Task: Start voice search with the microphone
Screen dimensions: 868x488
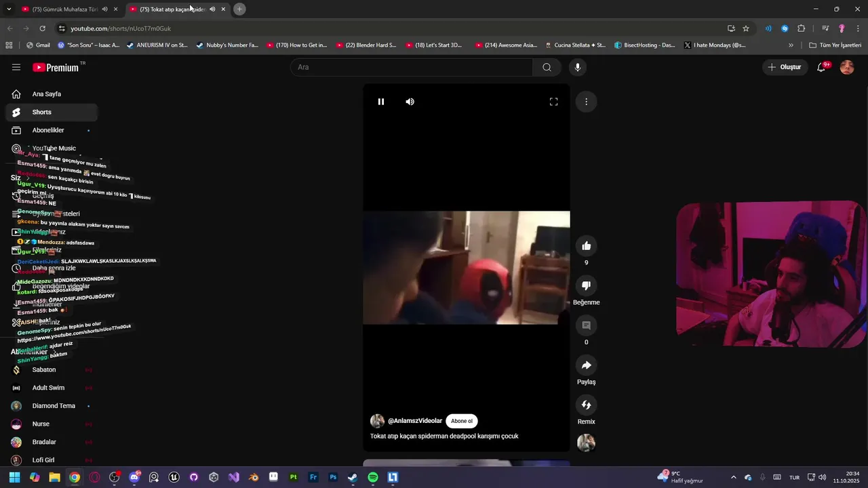Action: click(x=578, y=67)
